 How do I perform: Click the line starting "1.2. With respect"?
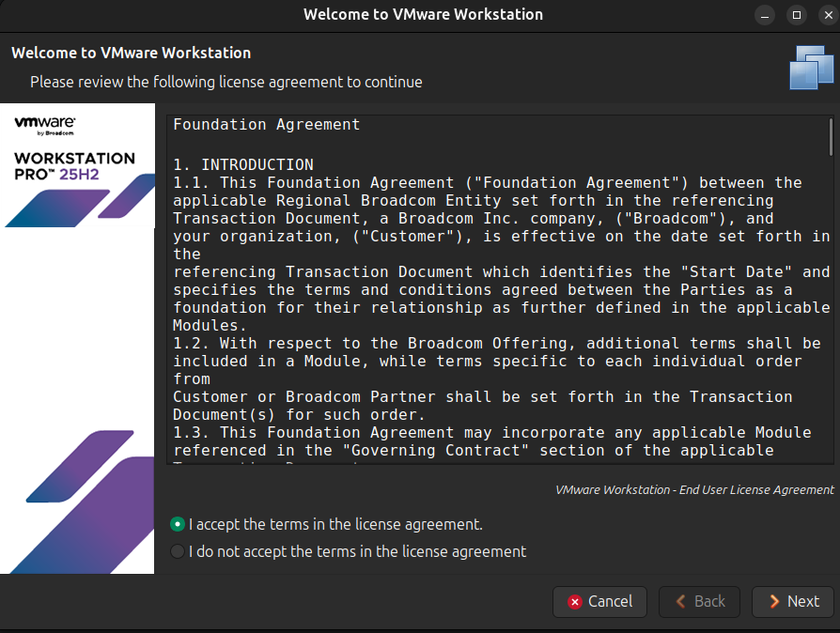pos(497,344)
